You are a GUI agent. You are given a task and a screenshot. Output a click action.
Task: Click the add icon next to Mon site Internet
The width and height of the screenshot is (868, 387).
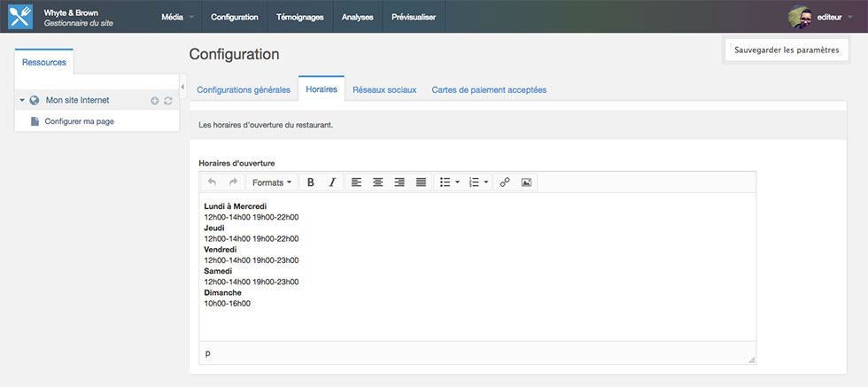[154, 101]
